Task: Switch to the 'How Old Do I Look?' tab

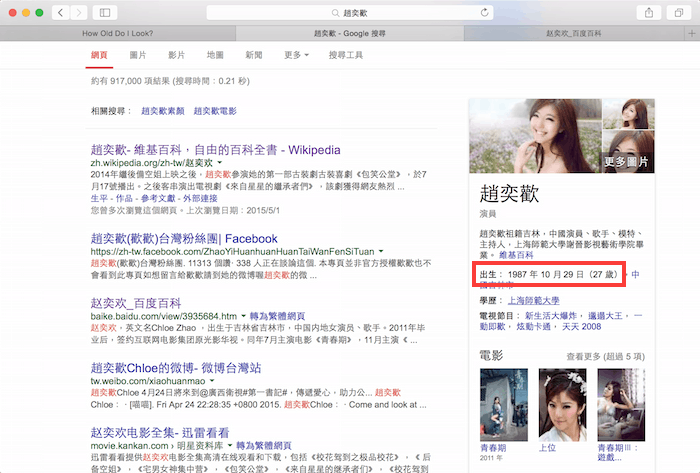Action: pyautogui.click(x=117, y=33)
